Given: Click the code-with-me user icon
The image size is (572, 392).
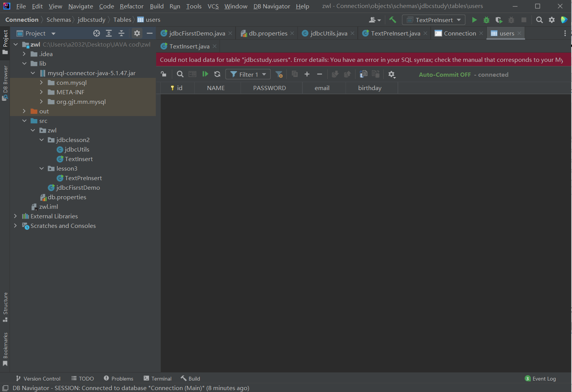Looking at the screenshot, I should click(x=375, y=20).
